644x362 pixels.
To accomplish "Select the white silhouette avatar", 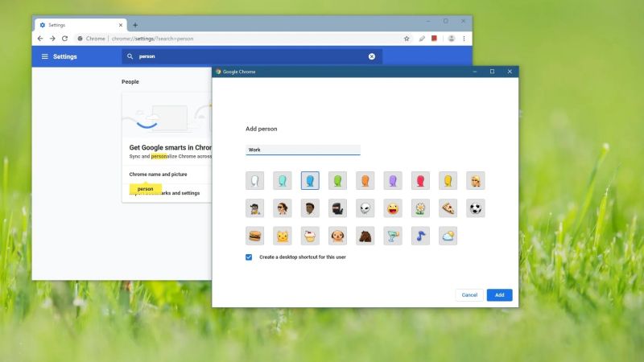I will click(x=254, y=180).
